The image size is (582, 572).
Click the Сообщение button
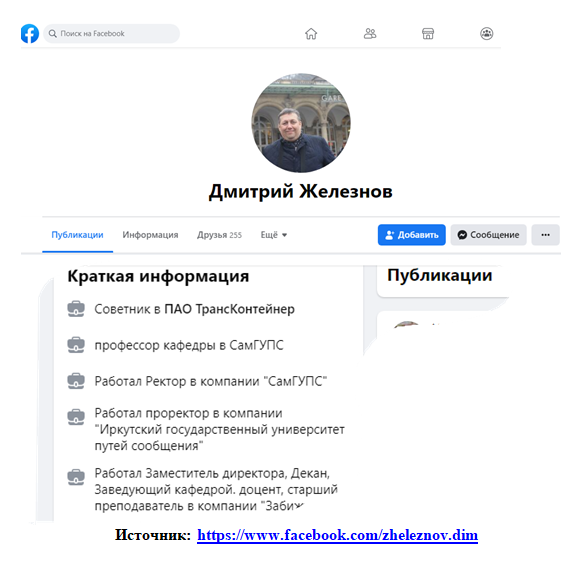point(488,235)
